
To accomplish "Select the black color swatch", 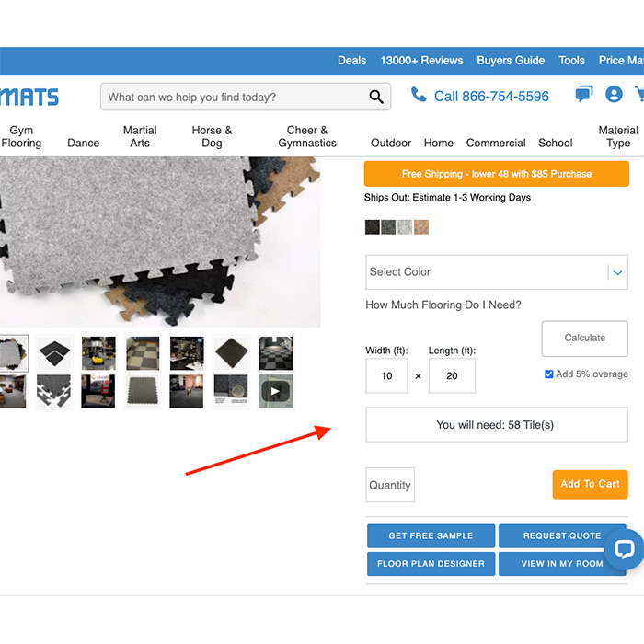I will tap(372, 227).
